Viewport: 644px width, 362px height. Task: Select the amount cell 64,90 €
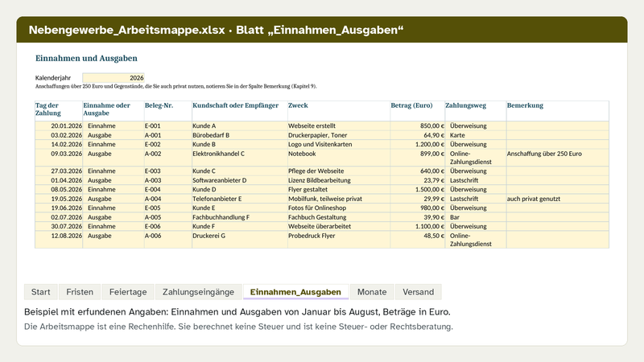pyautogui.click(x=417, y=135)
